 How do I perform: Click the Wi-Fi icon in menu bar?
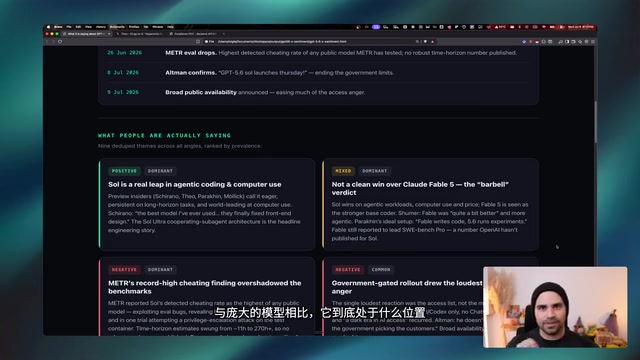click(x=544, y=27)
